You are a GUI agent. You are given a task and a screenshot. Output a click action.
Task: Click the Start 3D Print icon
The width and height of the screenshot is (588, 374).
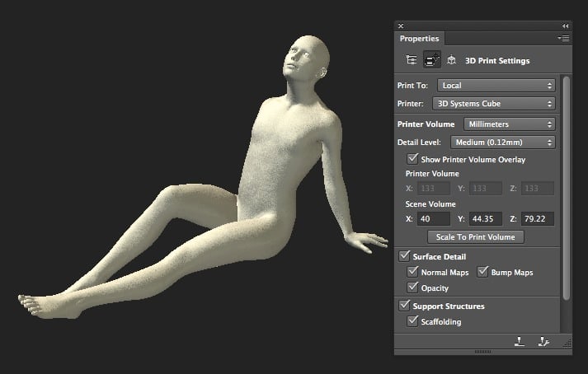[520, 340]
